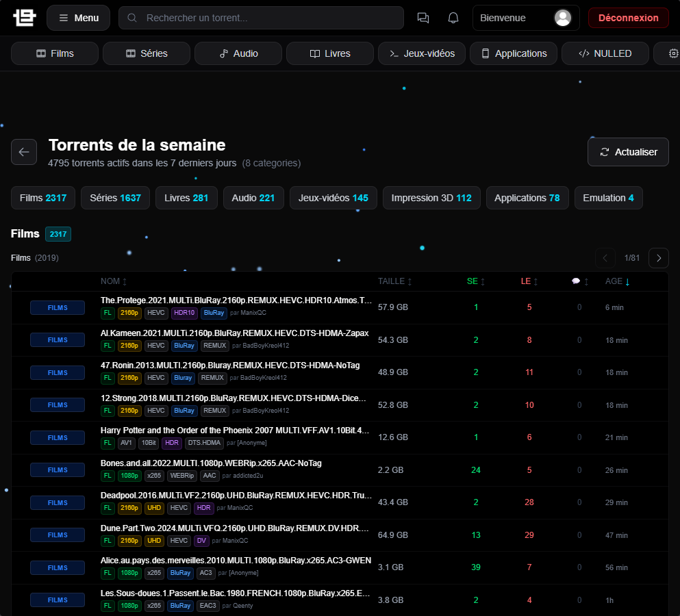Viewport: 680px width, 616px height.
Task: Toggle the AGE sort direction
Action: 618,281
